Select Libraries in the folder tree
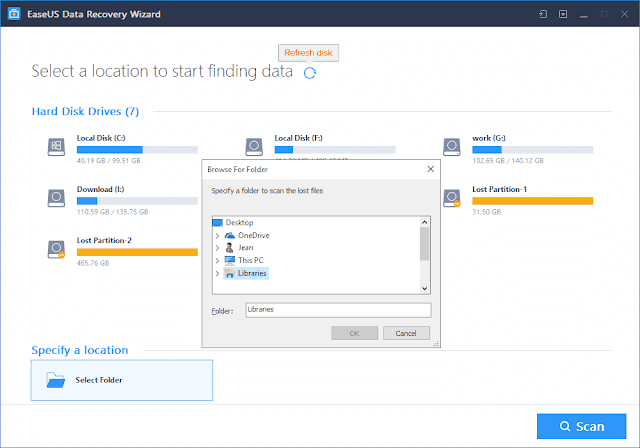 (x=252, y=273)
